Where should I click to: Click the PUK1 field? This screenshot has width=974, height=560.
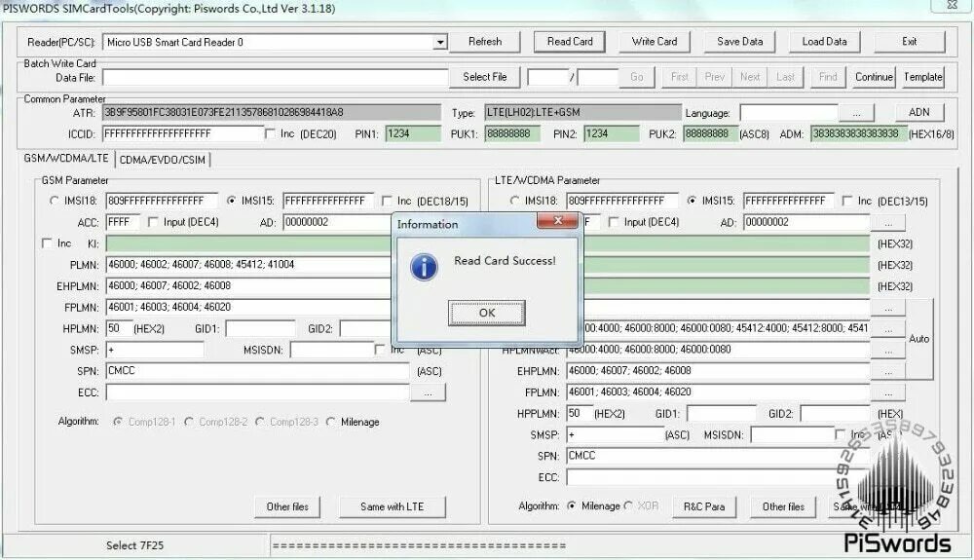(512, 133)
